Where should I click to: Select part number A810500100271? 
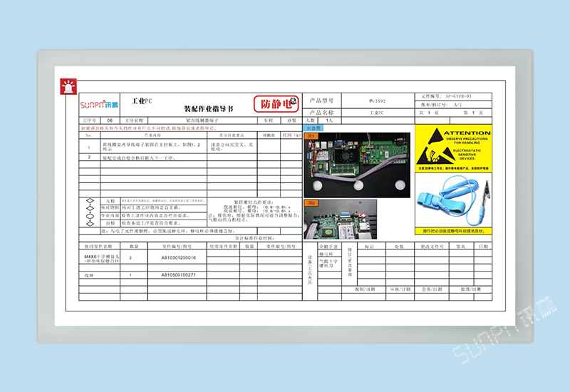point(178,275)
